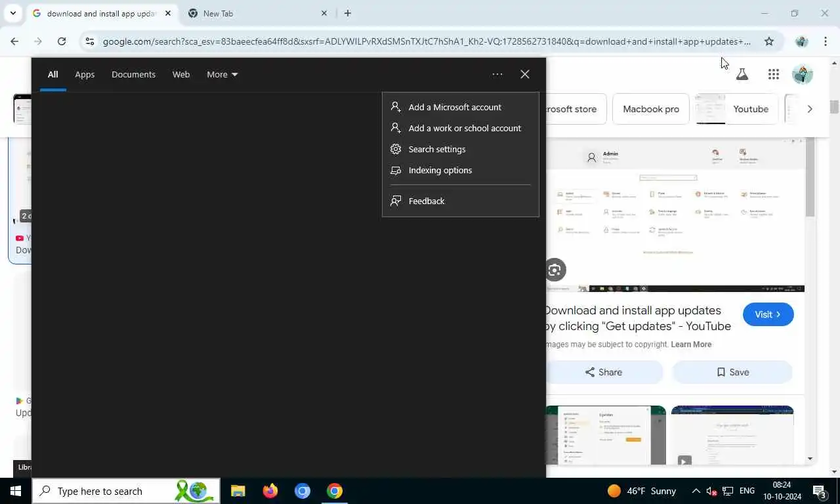Open the Google account avatar

click(x=803, y=74)
